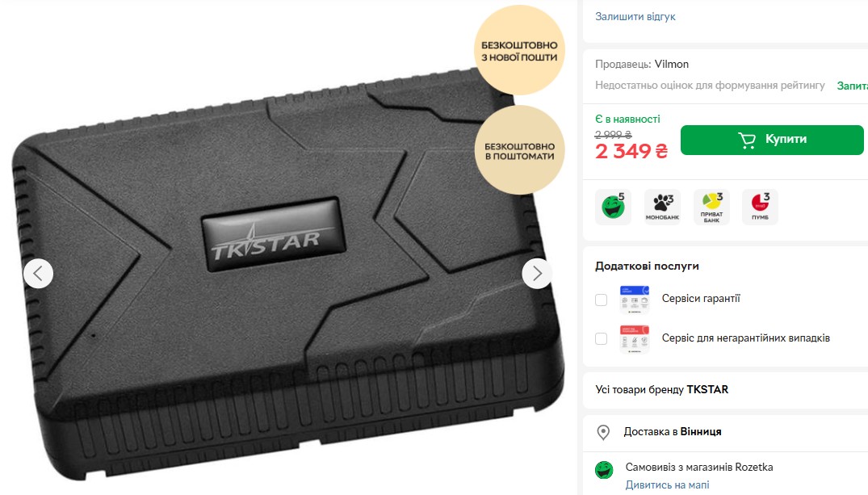
Task: Enable Сервіс для негарантійних випадків checkbox
Action: 602,339
